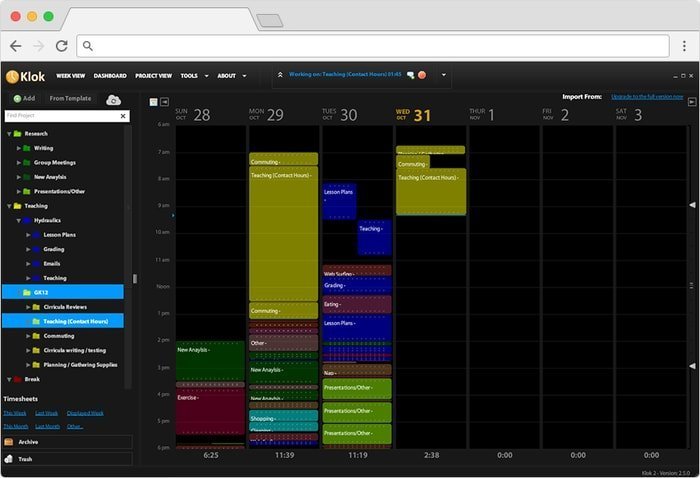Open 'Upgrade to the full version now' link
The width and height of the screenshot is (700, 478).
click(x=647, y=97)
